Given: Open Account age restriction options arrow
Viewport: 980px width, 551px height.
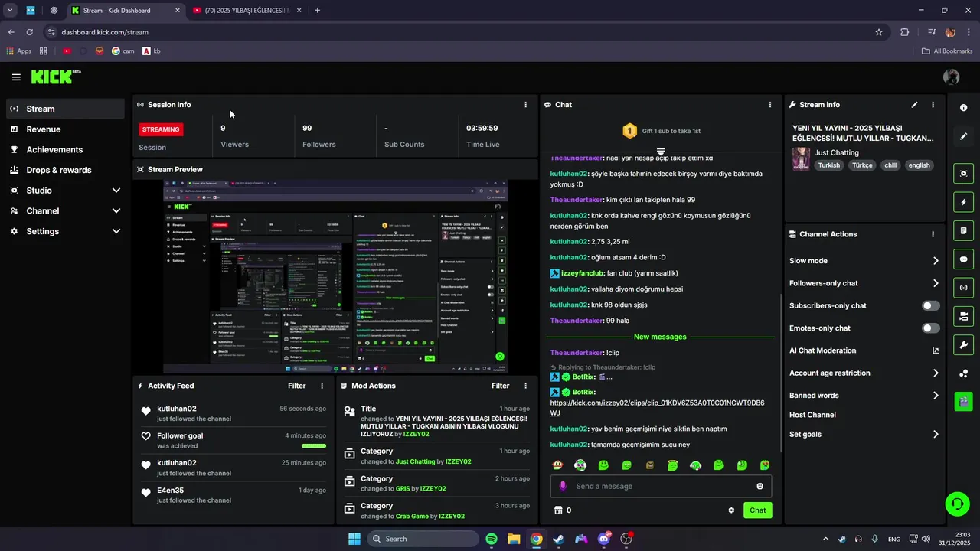Looking at the screenshot, I should point(936,373).
